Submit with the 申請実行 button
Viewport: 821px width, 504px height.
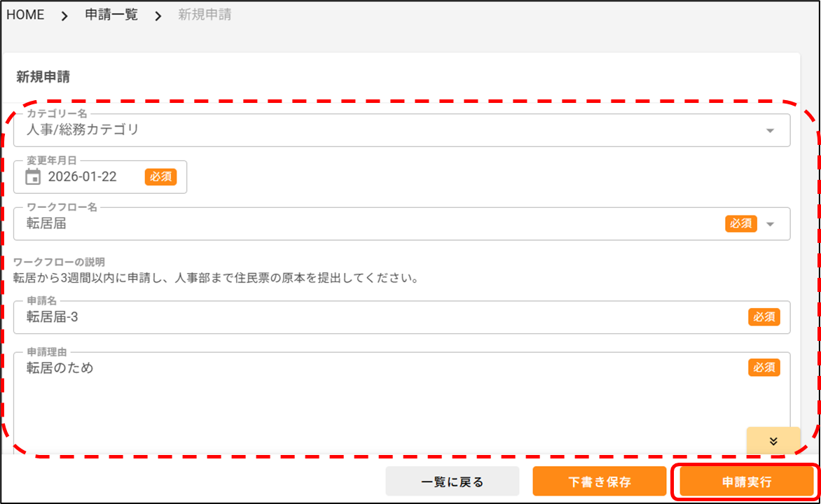click(747, 482)
